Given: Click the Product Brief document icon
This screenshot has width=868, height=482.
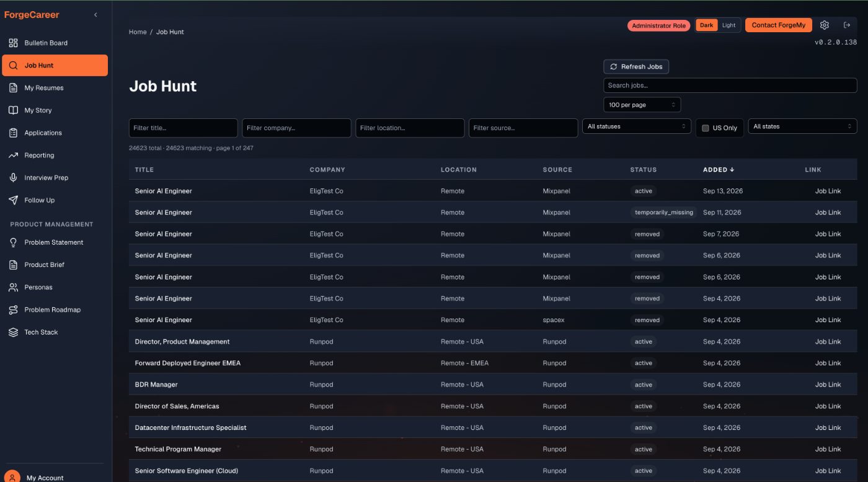Looking at the screenshot, I should click(13, 265).
